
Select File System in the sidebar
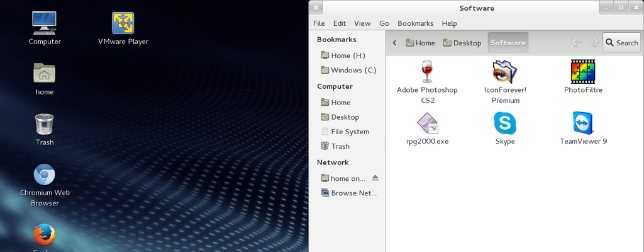[x=350, y=132]
